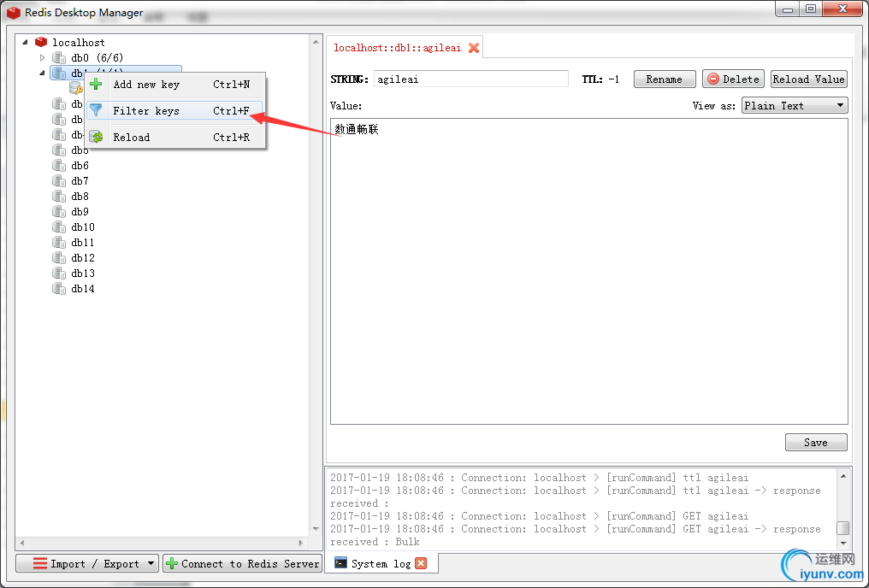Choose Add new key from context menu
869x588 pixels.
click(x=175, y=84)
